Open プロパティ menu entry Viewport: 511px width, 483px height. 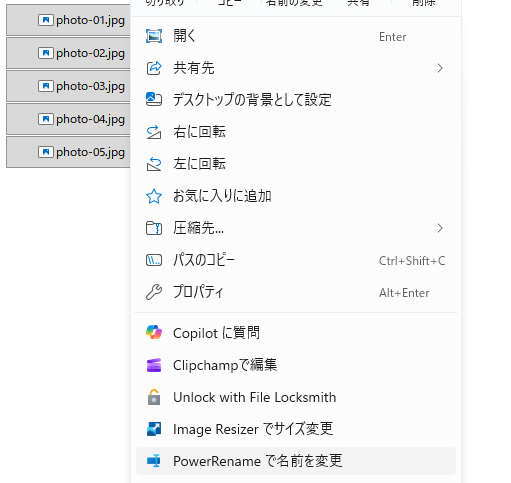tap(296, 292)
